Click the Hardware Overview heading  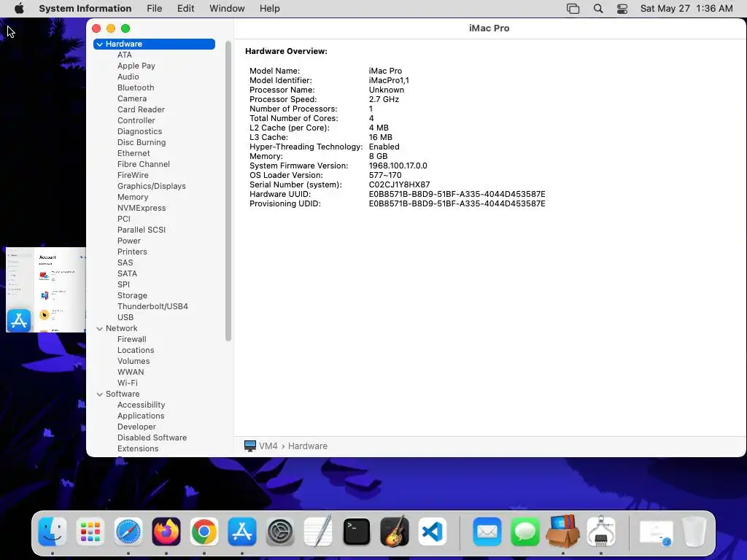pyautogui.click(x=286, y=52)
